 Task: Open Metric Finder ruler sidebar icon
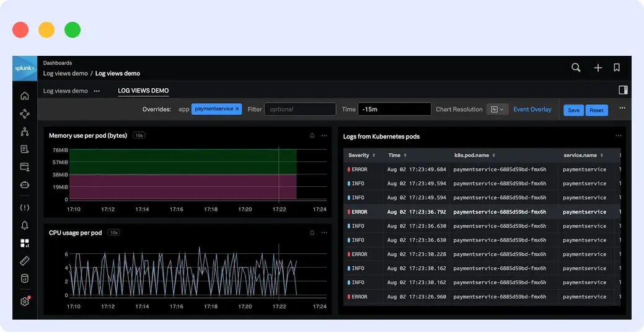tap(25, 261)
